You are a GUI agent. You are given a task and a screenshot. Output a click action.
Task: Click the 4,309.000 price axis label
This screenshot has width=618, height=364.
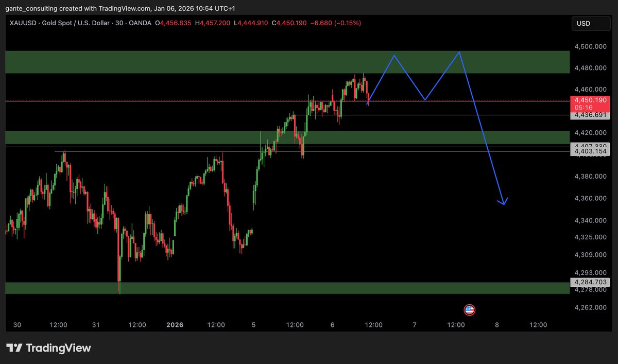[591, 254]
